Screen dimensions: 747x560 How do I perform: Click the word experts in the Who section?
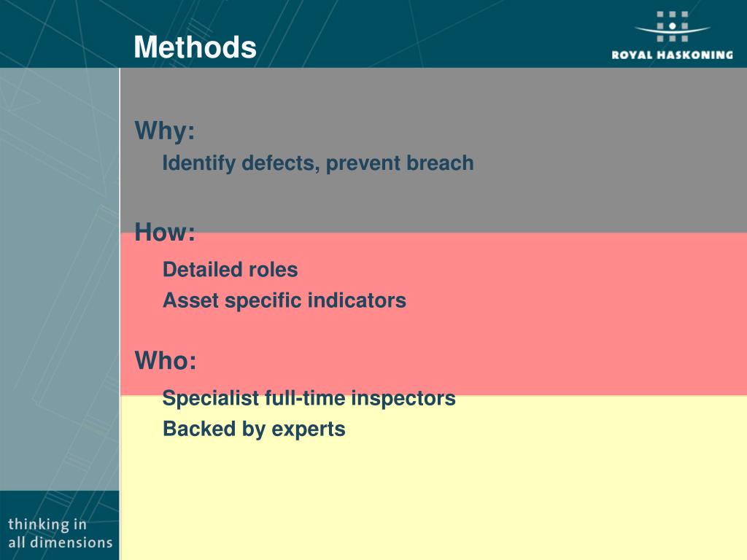(x=309, y=430)
